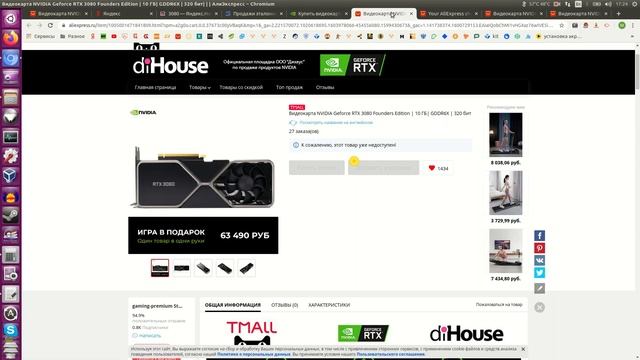Image resolution: width=640 pixels, height=360 pixels.
Task: Select second product image thumbnail
Action: pos(182,268)
